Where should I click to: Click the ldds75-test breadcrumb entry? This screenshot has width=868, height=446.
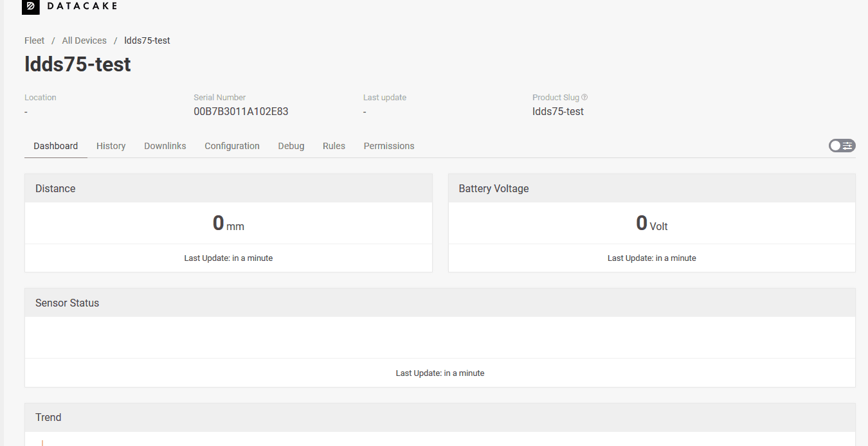(147, 40)
